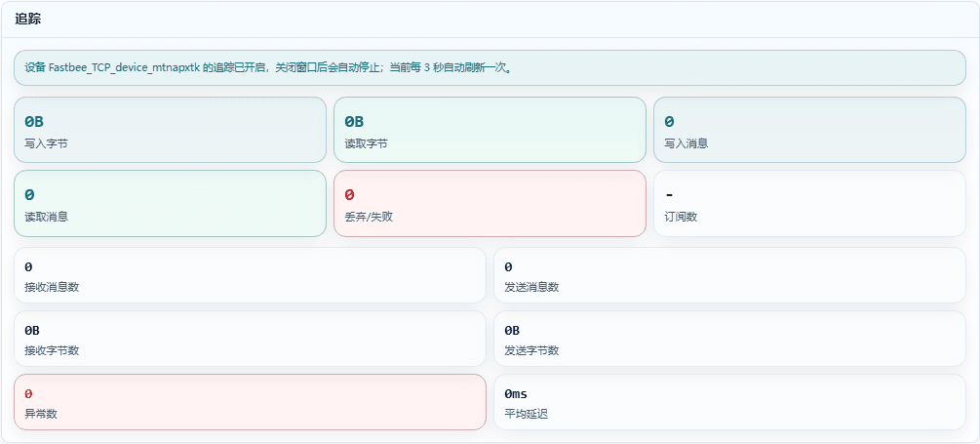This screenshot has height=444, width=980.
Task: Click the 0 value above 接收消息数
Action: tap(28, 267)
